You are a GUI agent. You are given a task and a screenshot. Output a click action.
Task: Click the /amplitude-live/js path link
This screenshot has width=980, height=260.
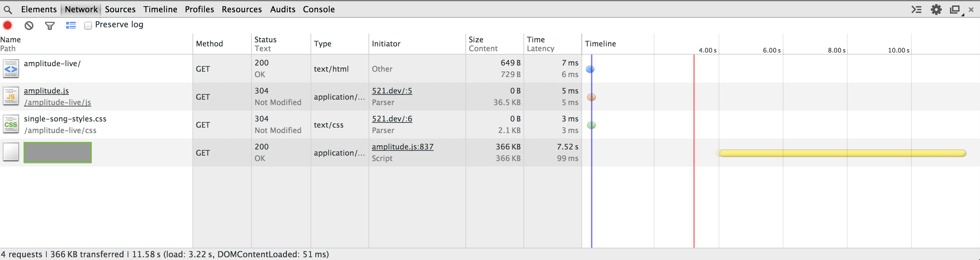(x=57, y=103)
